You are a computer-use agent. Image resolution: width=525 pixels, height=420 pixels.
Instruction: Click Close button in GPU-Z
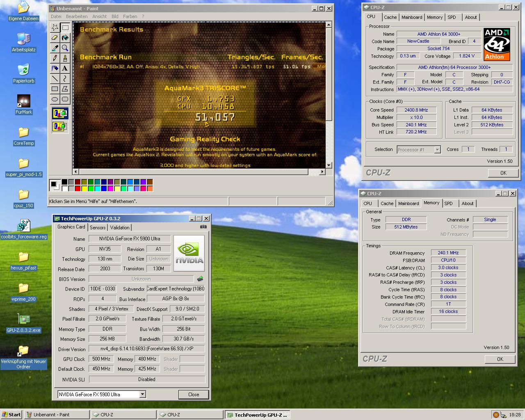[x=194, y=395]
